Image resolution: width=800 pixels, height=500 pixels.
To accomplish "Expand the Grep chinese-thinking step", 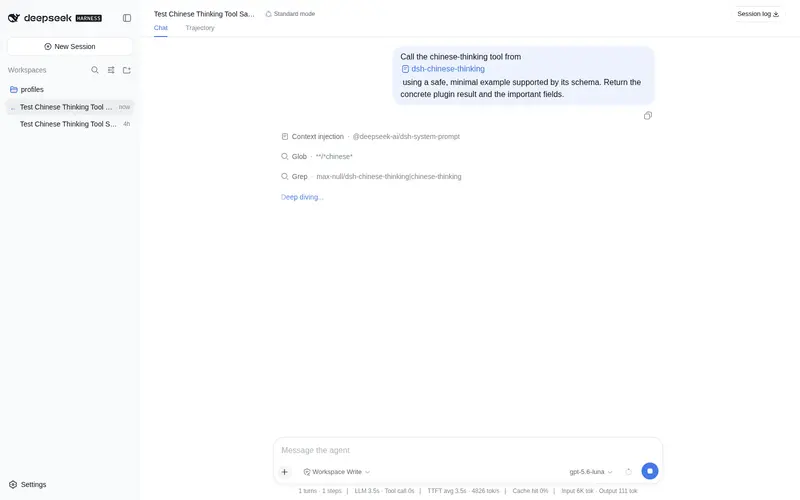I will pos(371,177).
